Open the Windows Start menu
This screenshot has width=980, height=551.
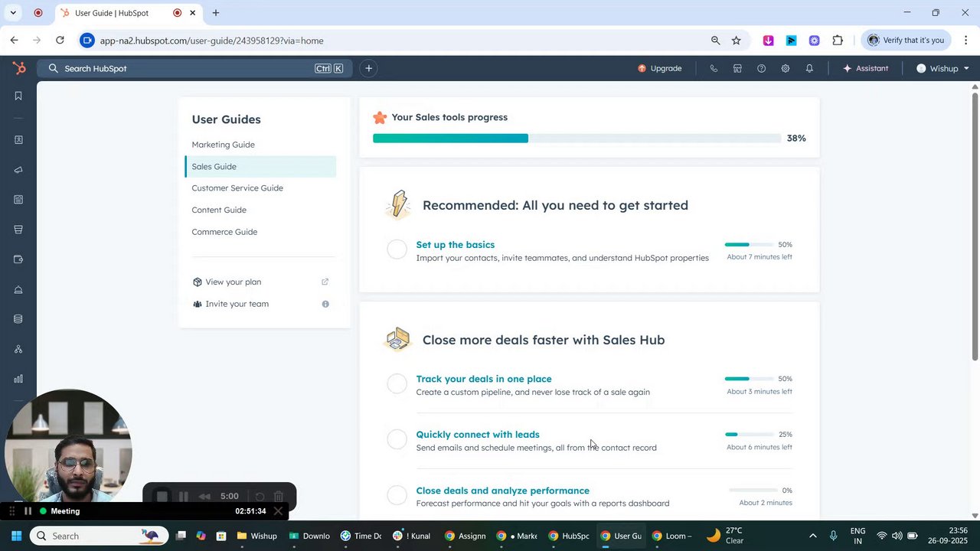(x=16, y=536)
